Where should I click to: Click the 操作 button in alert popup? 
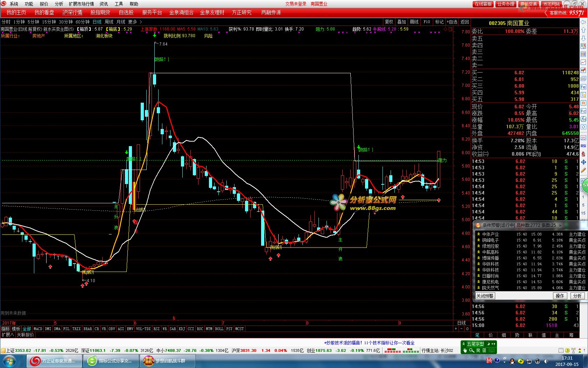click(560, 296)
